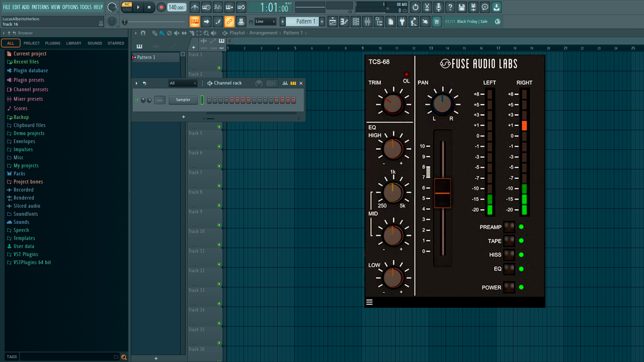Click the record button
Screen dimensions: 644x362
pyautogui.click(x=161, y=7)
